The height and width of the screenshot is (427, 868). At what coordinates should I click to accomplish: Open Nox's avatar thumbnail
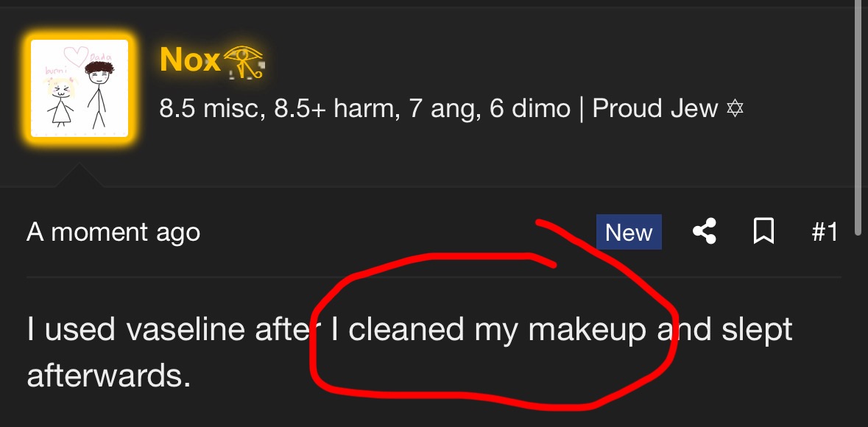[80, 88]
